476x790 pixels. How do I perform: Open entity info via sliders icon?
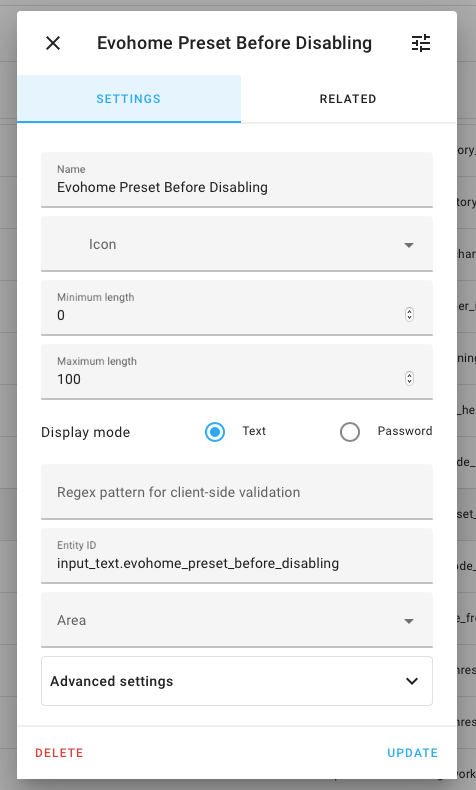[421, 43]
